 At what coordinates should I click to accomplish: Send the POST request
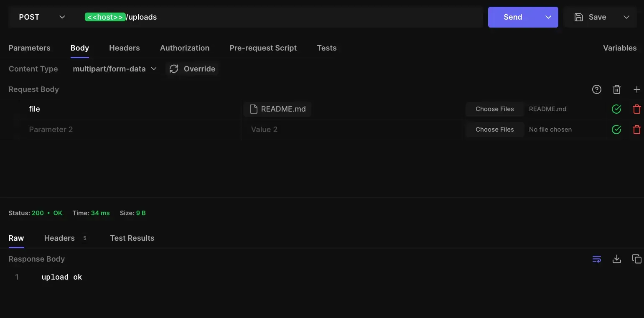click(513, 17)
